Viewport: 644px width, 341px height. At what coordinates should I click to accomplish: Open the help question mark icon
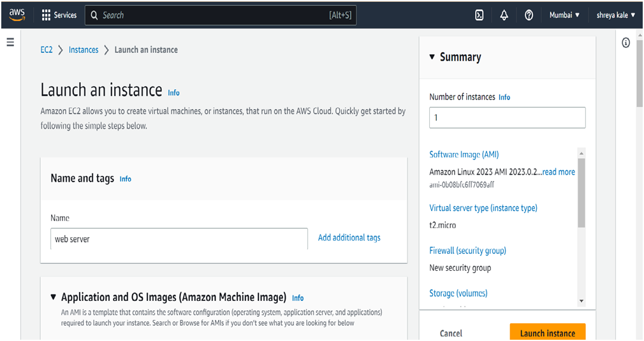click(529, 15)
